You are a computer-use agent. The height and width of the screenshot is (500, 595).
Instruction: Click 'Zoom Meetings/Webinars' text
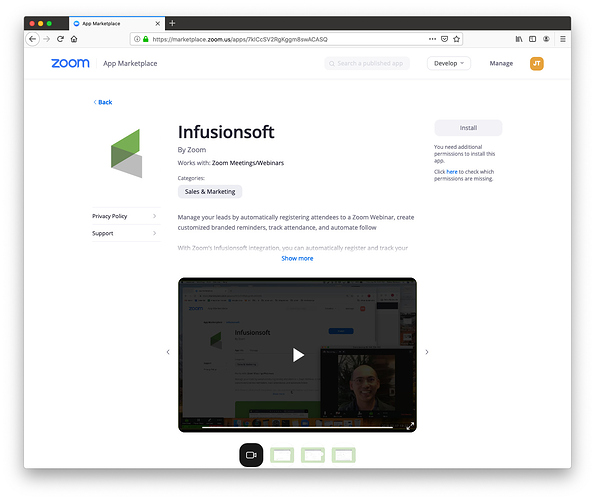[x=248, y=163]
